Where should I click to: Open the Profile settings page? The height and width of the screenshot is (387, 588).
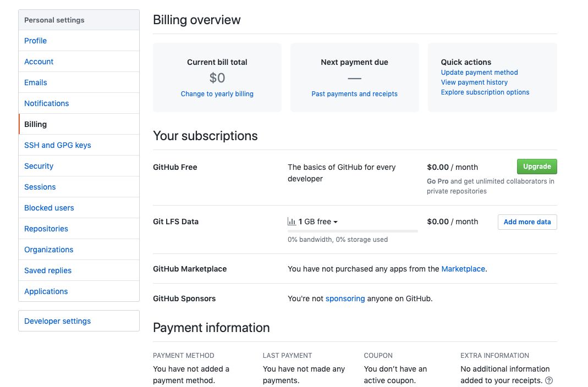pyautogui.click(x=35, y=41)
